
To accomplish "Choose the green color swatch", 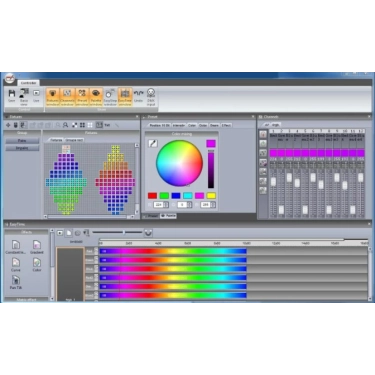I will (x=164, y=196).
